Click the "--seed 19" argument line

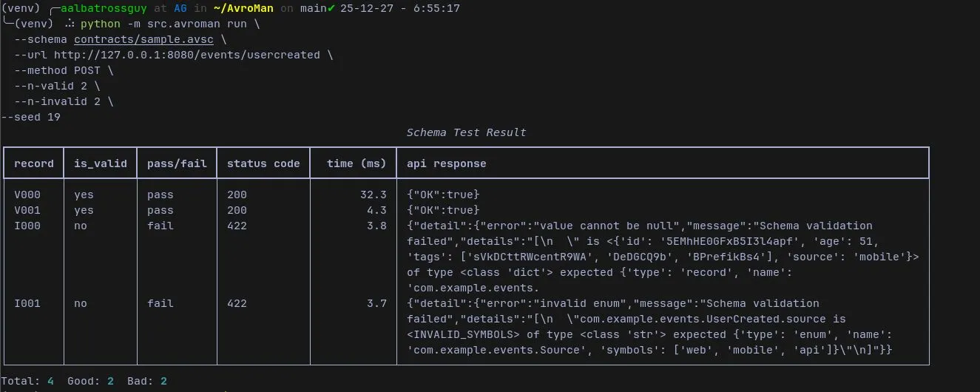tap(31, 117)
